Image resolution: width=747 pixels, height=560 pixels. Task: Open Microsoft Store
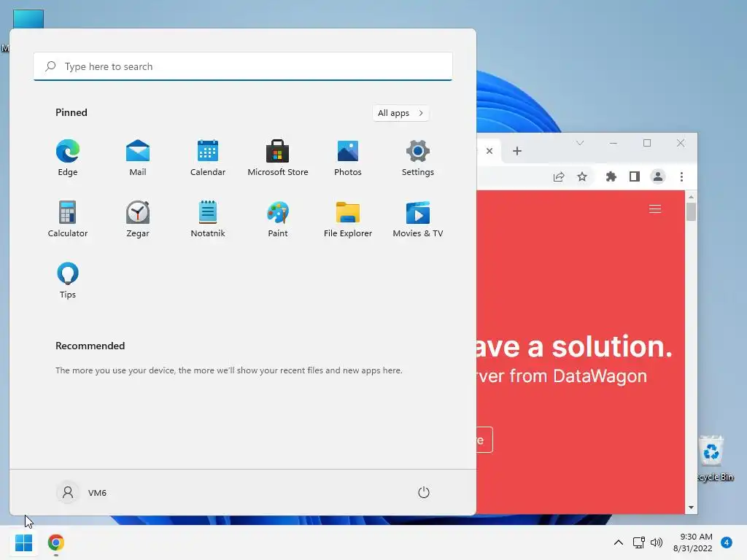point(278,158)
